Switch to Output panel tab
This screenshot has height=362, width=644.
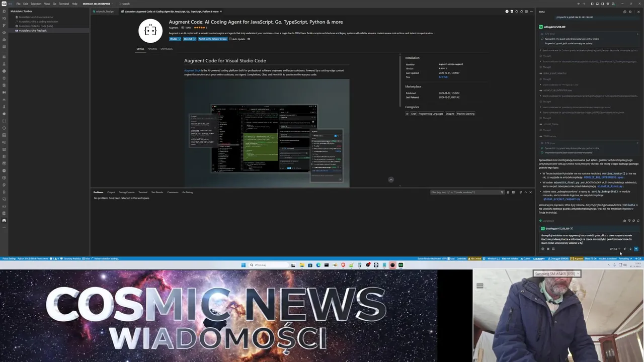click(x=111, y=192)
